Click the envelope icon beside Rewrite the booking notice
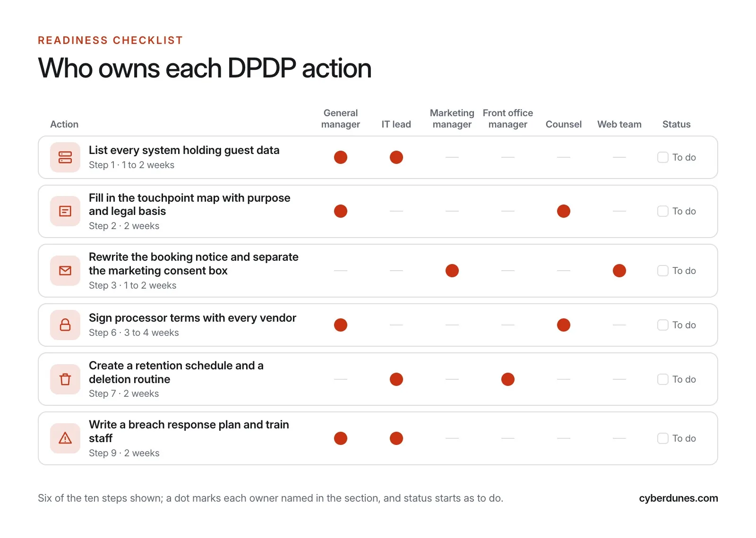This screenshot has height=538, width=756. pos(65,271)
